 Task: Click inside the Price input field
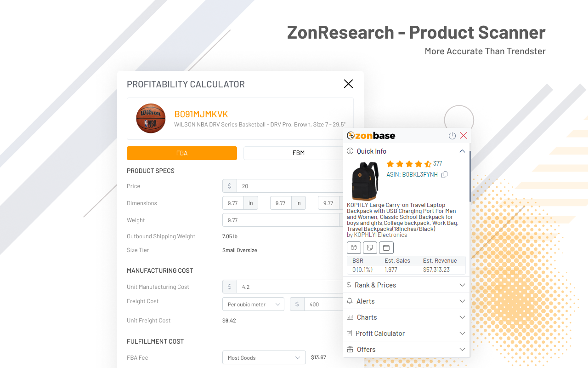coord(285,186)
